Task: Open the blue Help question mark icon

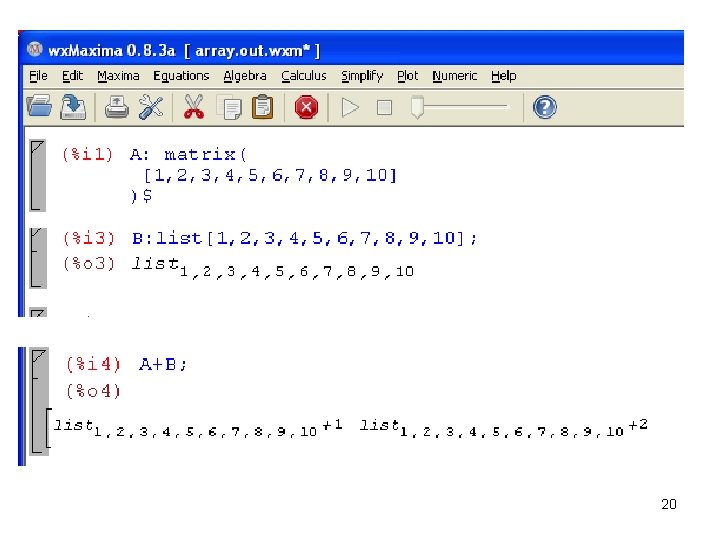Action: point(545,107)
